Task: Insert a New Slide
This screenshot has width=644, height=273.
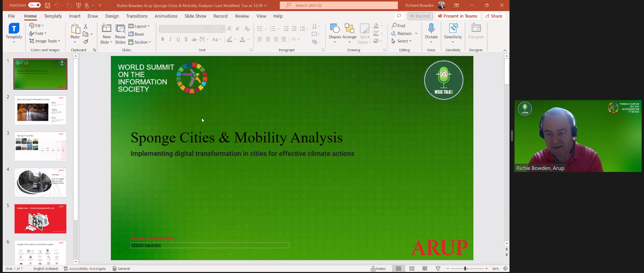Action: coord(106,34)
